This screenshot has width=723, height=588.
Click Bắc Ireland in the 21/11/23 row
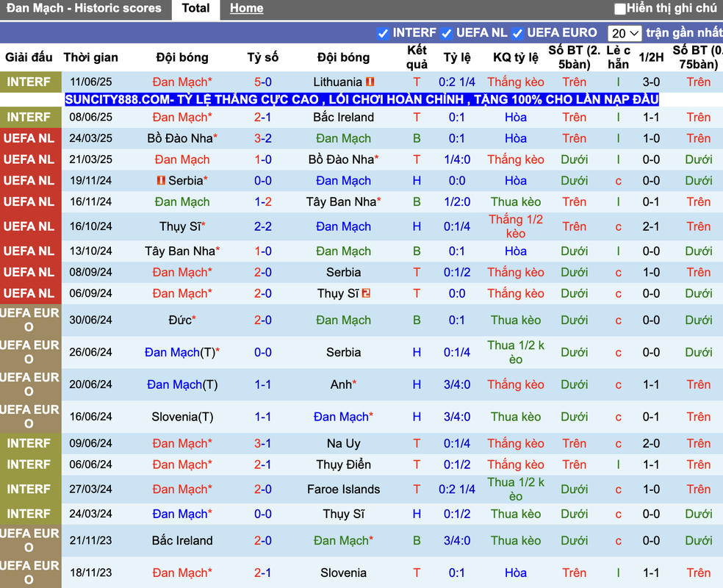click(182, 540)
